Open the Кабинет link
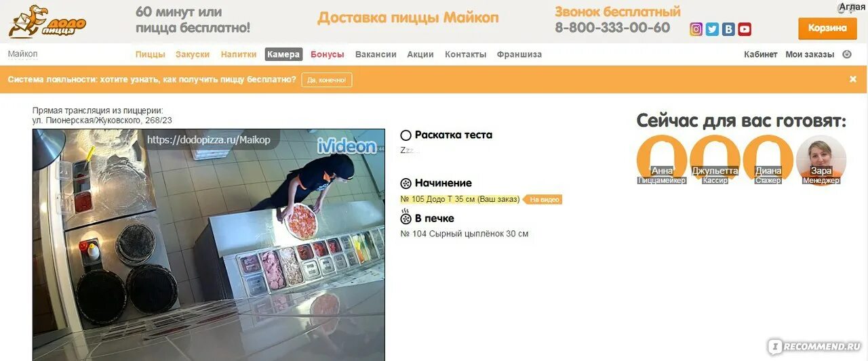This screenshot has height=361, width=868. click(761, 54)
